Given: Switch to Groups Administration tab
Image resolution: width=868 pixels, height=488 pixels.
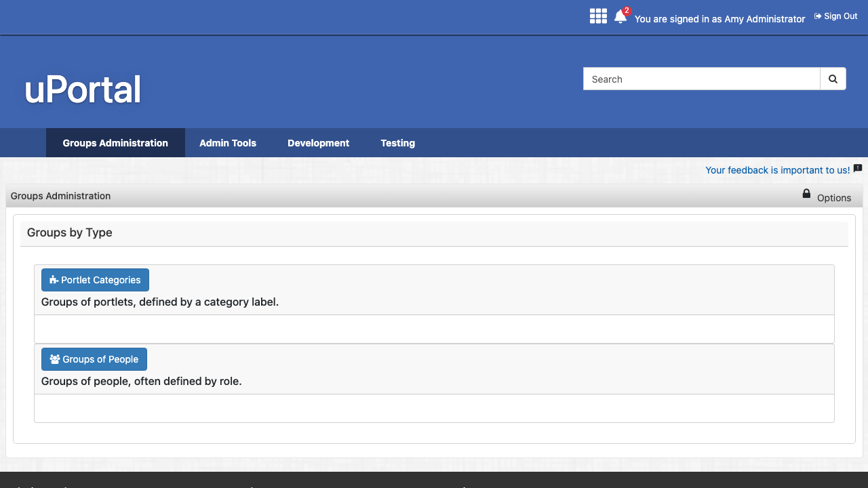Looking at the screenshot, I should [115, 143].
